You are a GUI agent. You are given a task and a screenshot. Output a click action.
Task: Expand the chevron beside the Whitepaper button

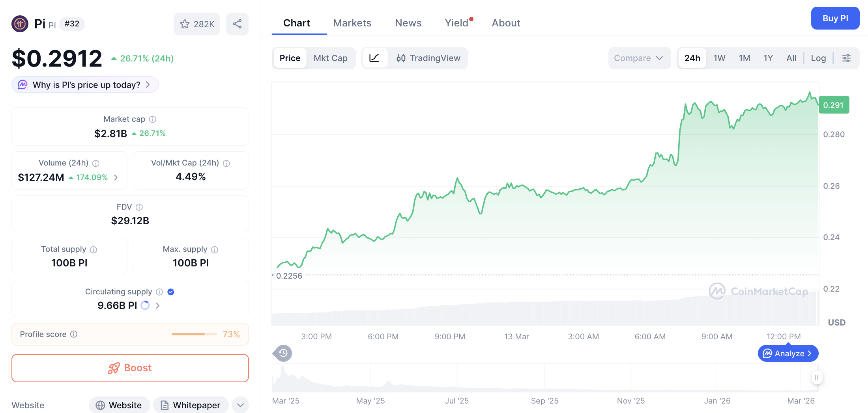click(240, 405)
